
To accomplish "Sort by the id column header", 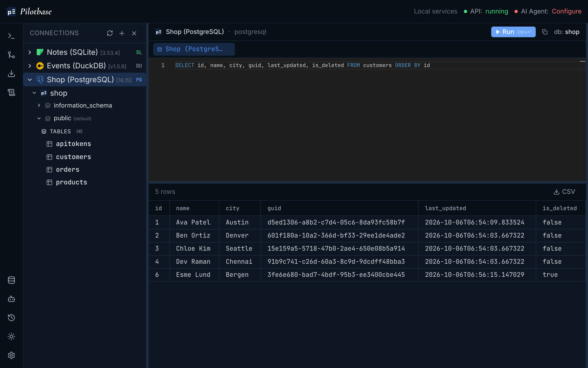I will click(158, 209).
